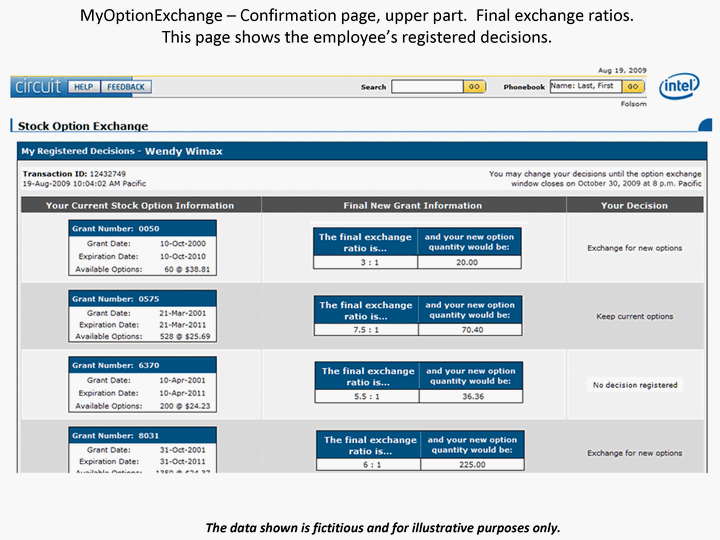
Task: Select the Grant Number 6370 header
Action: 142,366
